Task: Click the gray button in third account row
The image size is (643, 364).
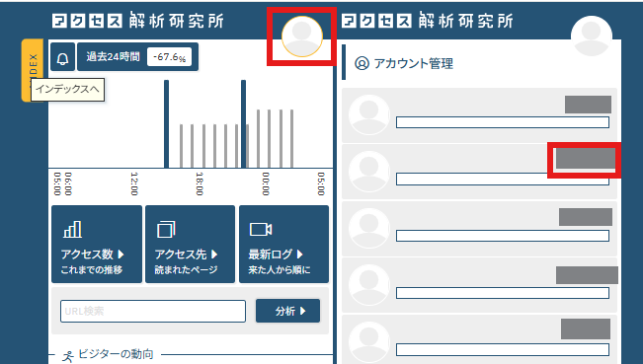Action: pos(586,217)
